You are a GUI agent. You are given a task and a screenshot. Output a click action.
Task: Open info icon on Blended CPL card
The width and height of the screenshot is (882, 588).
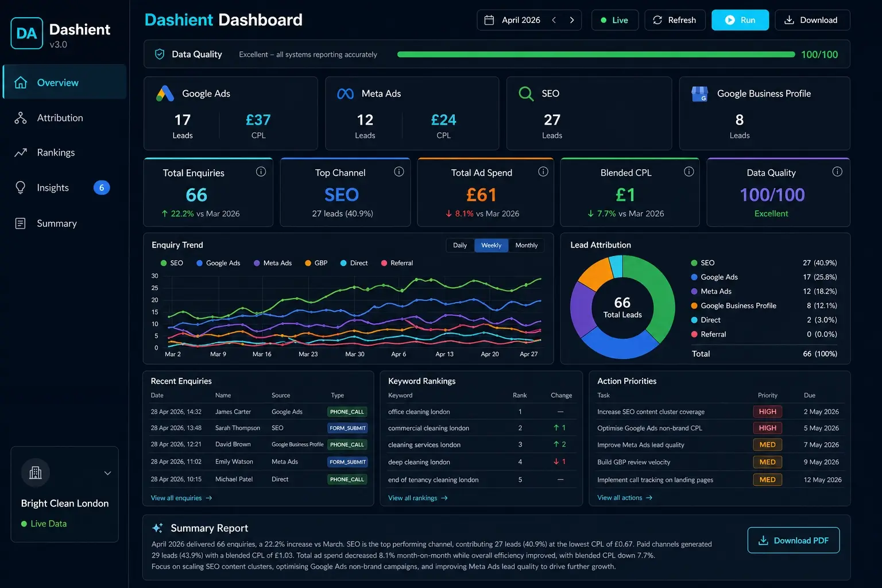point(689,172)
